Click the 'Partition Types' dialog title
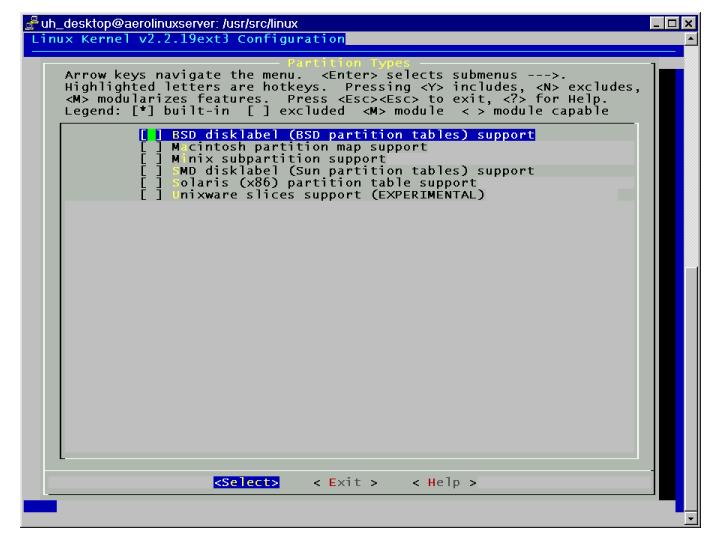This screenshot has width=720, height=540. click(349, 63)
